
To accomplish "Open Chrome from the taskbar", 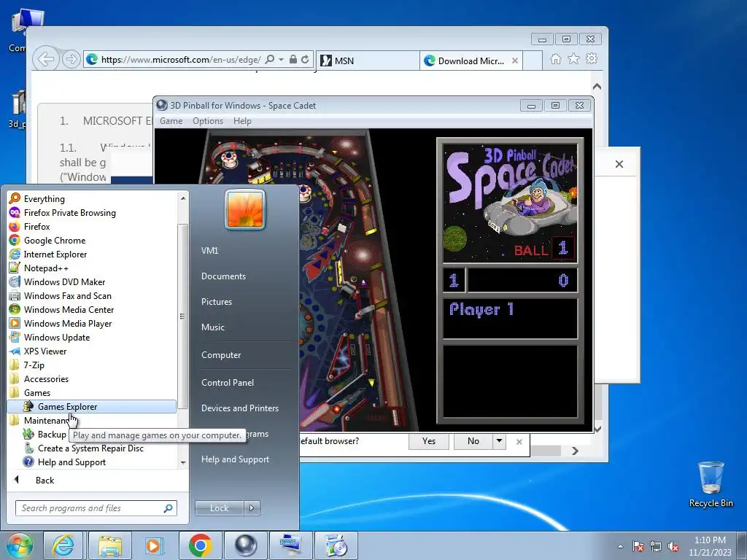I will coord(200,545).
